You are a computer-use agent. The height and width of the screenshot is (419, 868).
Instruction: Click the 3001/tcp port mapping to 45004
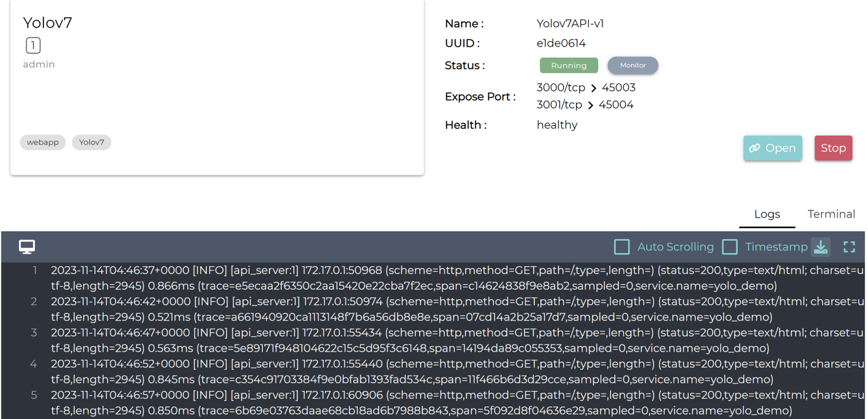coord(585,105)
